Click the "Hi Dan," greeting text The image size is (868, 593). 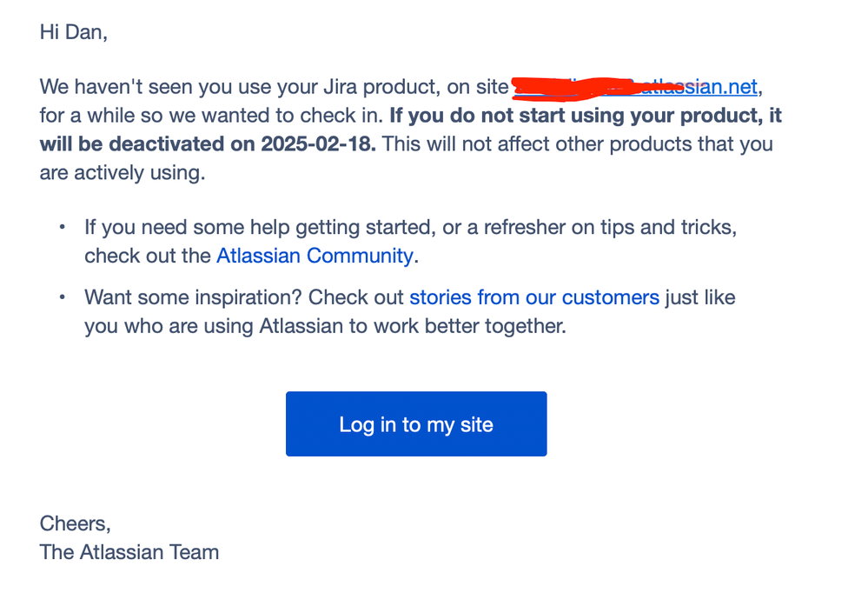(74, 32)
